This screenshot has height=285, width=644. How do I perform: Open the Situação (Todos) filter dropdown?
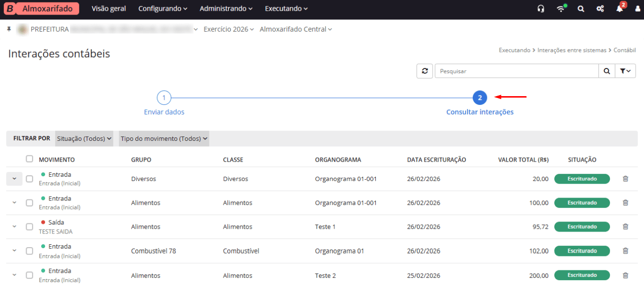click(84, 138)
